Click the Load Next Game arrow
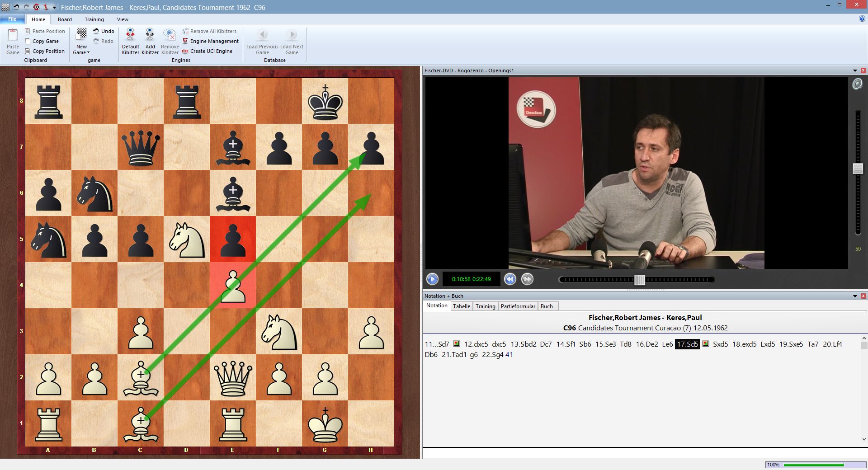868x470 pixels. pyautogui.click(x=291, y=34)
